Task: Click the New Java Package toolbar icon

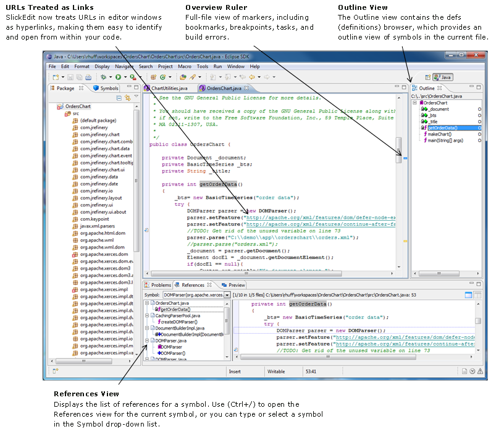Action: tap(152, 77)
